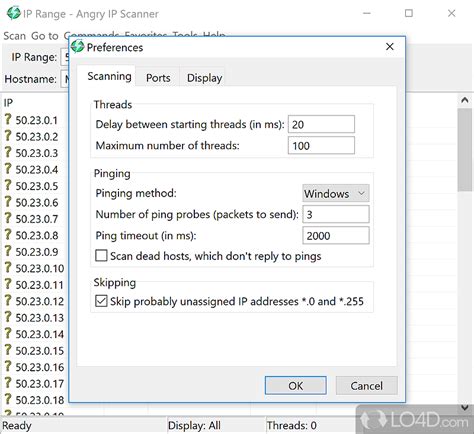474x434 pixels.
Task: Click the question mark icon beside 50.23.0.4
Action: click(8, 169)
